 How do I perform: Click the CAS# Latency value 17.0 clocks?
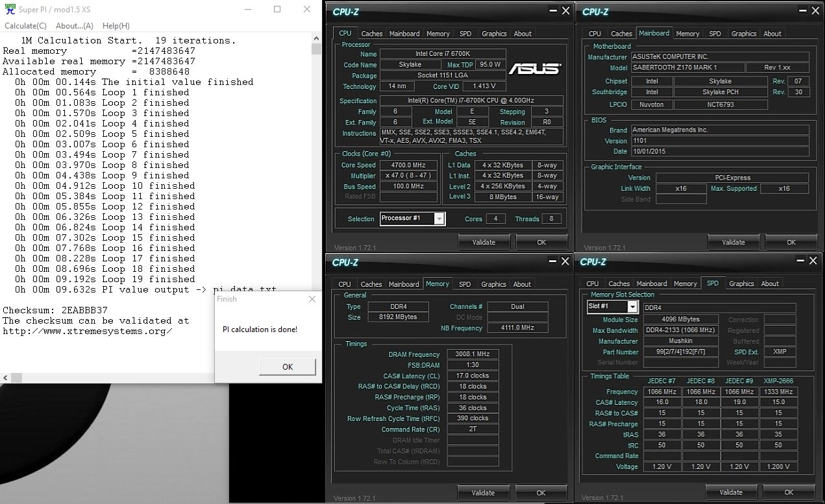473,376
